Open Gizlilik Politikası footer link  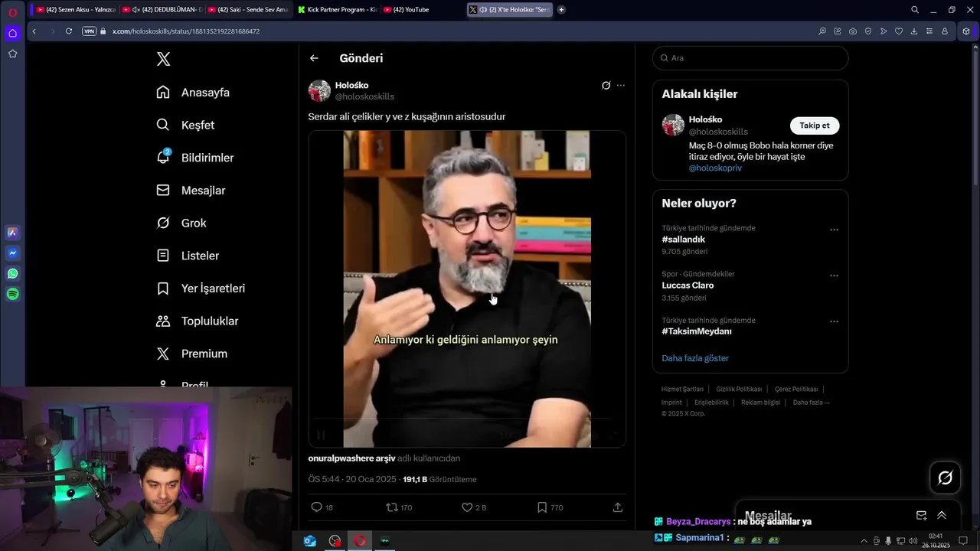739,390
